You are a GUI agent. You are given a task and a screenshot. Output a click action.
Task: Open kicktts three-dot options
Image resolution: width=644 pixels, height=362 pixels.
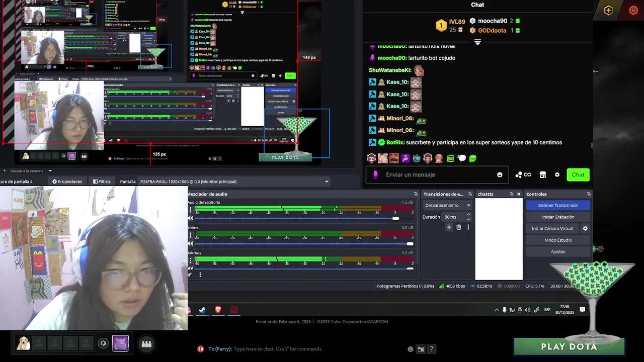coord(190,235)
